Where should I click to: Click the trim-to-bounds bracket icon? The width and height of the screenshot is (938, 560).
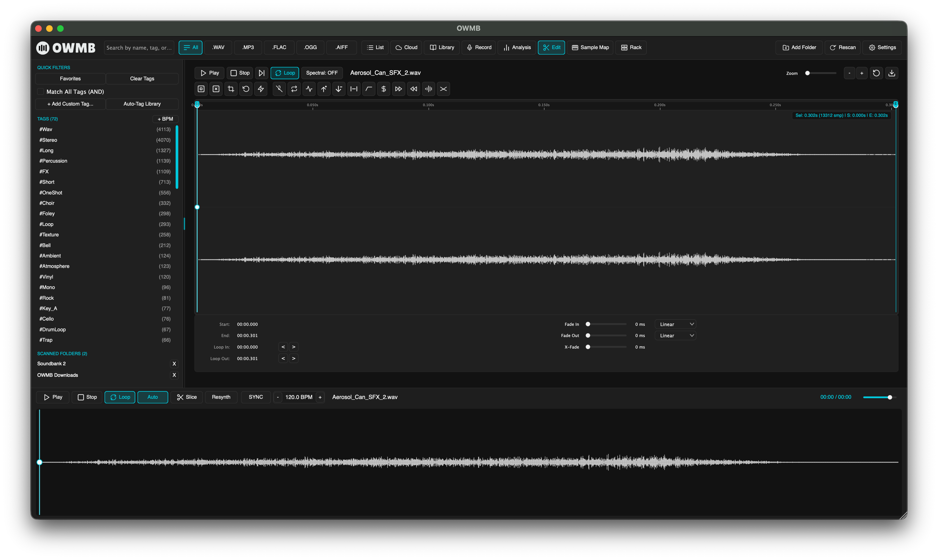point(354,89)
